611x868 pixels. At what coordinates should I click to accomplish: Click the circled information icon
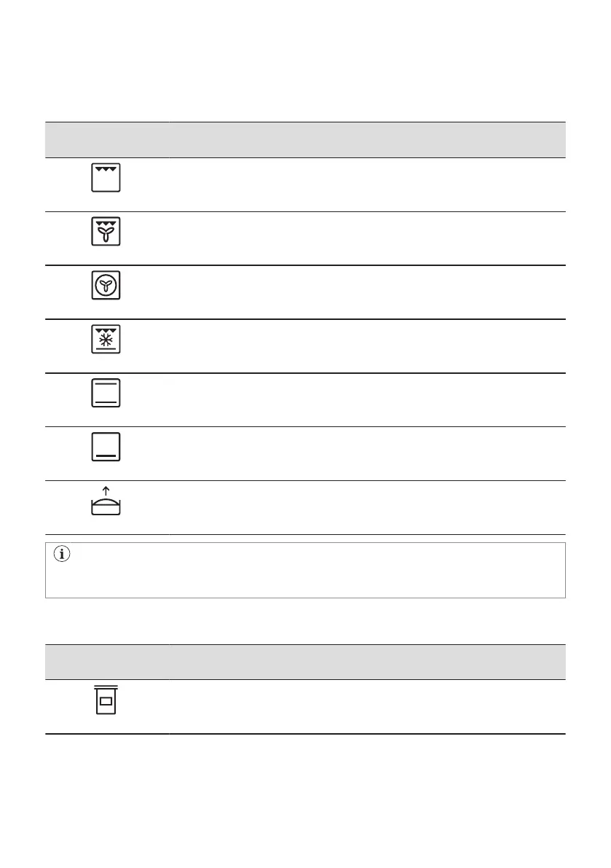[x=60, y=555]
